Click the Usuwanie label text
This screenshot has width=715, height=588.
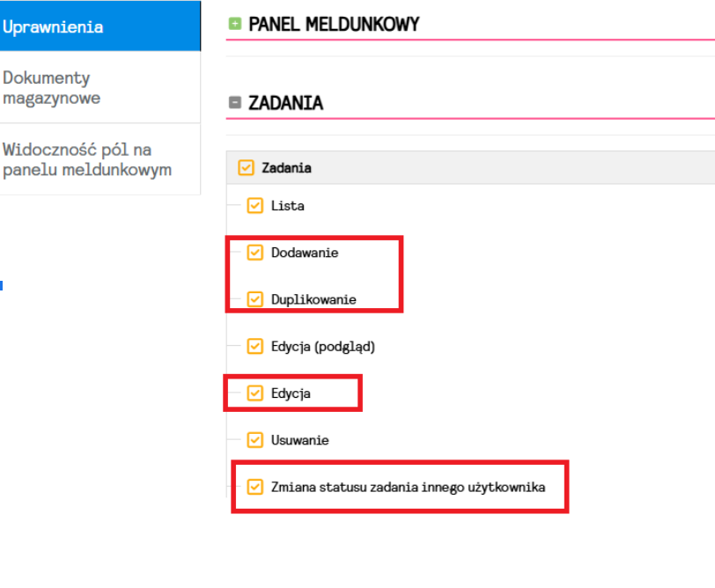(299, 439)
